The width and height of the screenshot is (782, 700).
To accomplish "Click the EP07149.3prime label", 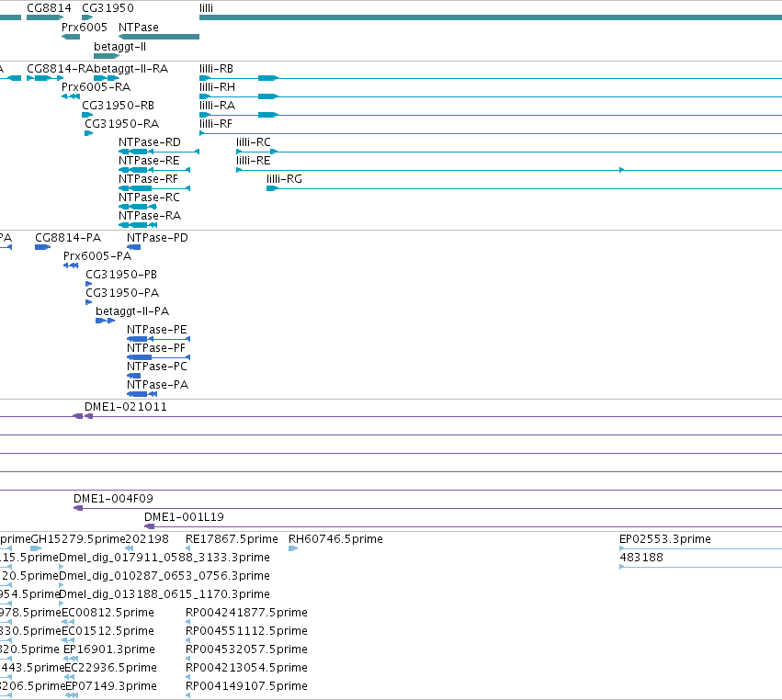I will [x=111, y=685].
